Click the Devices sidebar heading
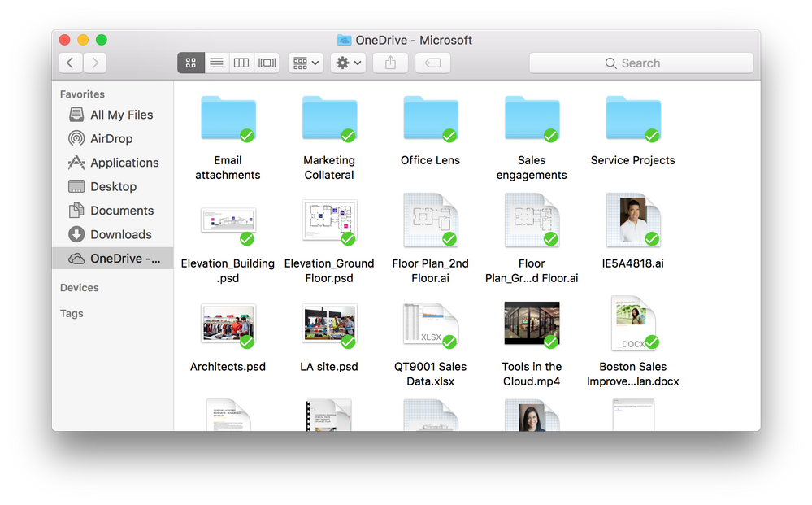The image size is (812, 505). (x=79, y=288)
